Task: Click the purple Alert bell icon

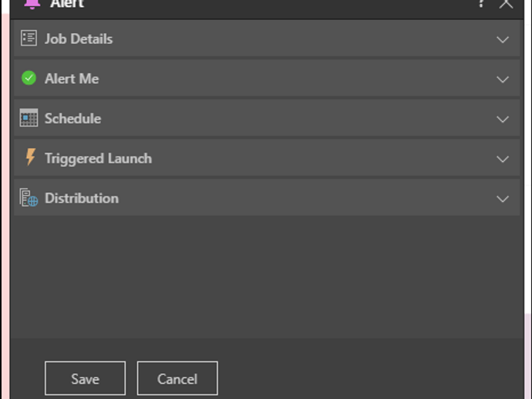Action: [x=32, y=3]
